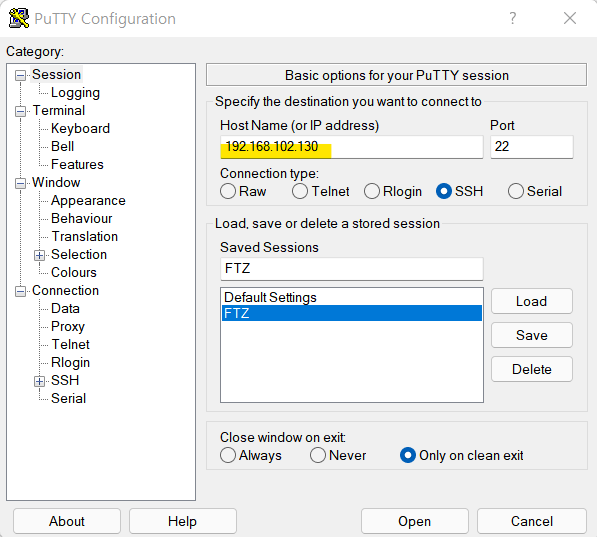Open the Bell settings category
This screenshot has height=537, width=597.
[x=62, y=146]
